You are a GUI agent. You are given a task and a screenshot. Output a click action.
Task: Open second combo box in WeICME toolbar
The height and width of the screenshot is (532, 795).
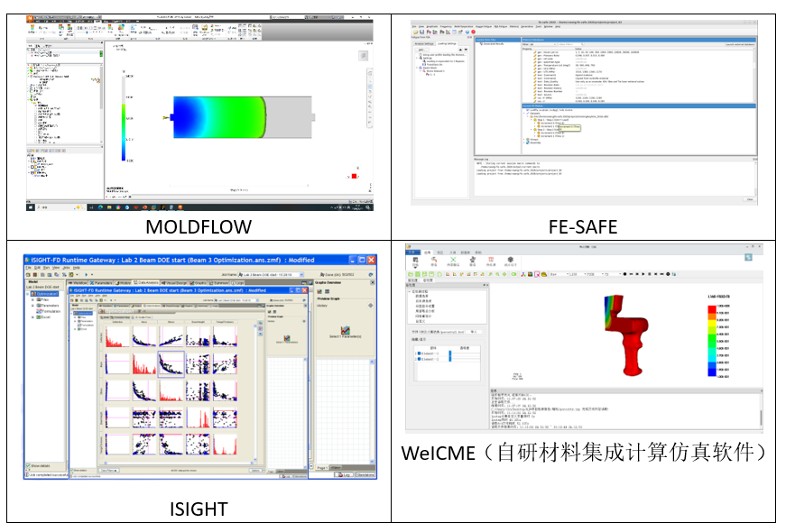click(578, 274)
